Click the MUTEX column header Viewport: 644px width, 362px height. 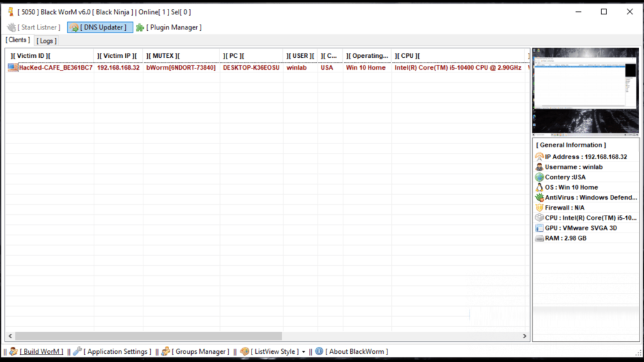coord(181,56)
